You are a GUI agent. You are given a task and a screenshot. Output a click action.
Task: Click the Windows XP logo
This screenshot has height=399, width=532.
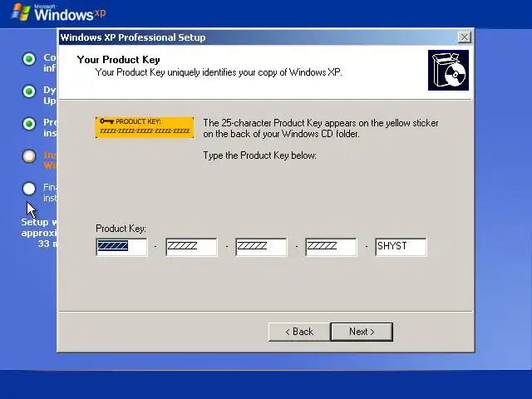coord(59,13)
